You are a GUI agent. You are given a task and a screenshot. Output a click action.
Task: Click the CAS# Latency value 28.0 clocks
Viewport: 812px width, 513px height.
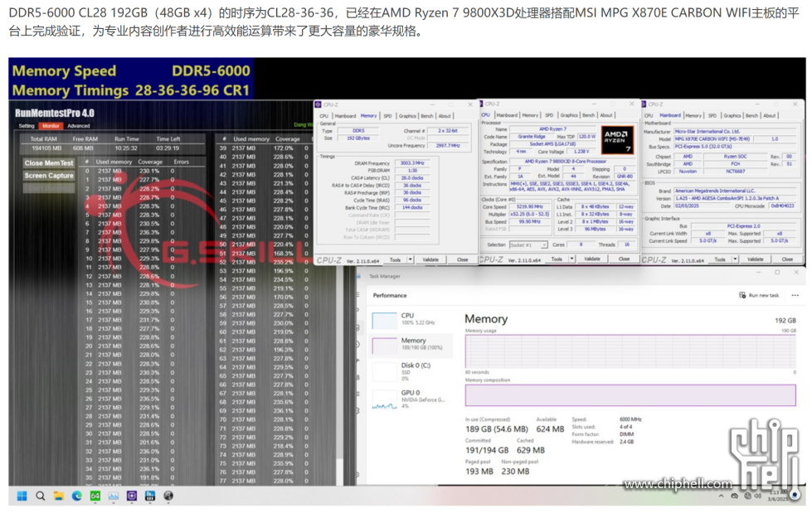[x=411, y=178]
